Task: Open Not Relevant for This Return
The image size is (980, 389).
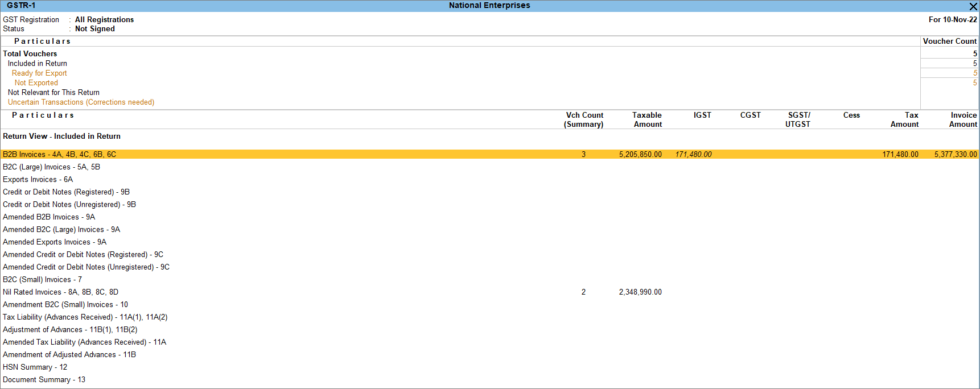Action: click(x=53, y=92)
